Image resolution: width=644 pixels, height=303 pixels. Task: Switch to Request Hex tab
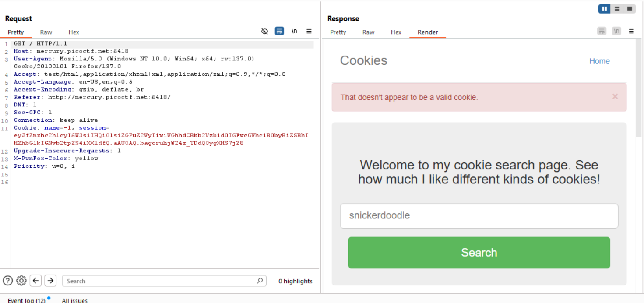(74, 32)
